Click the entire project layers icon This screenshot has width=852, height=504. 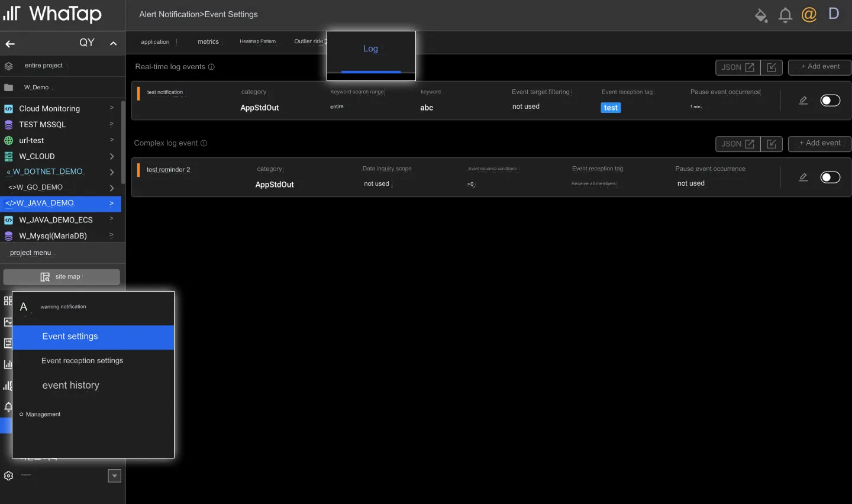[8, 66]
